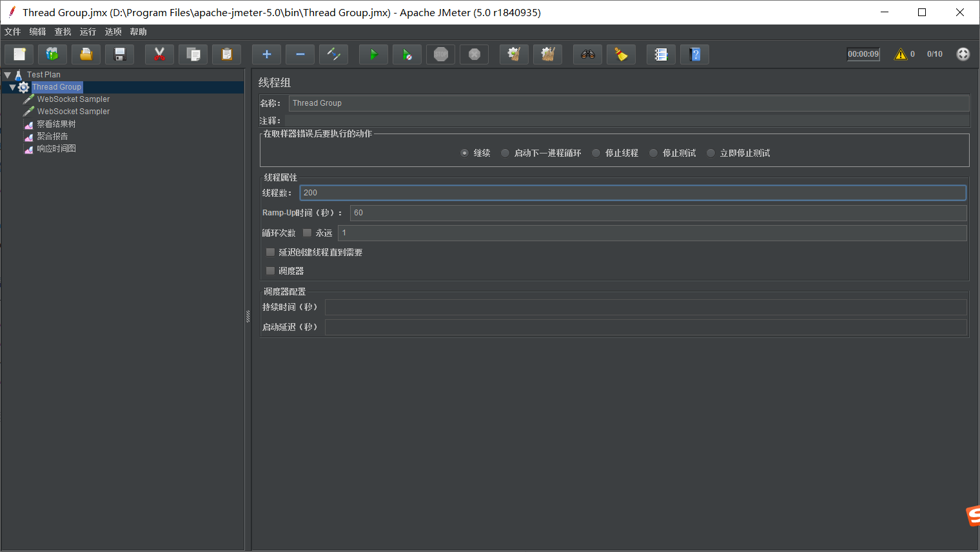
Task: Select the 聚合报告 listener
Action: tap(52, 136)
